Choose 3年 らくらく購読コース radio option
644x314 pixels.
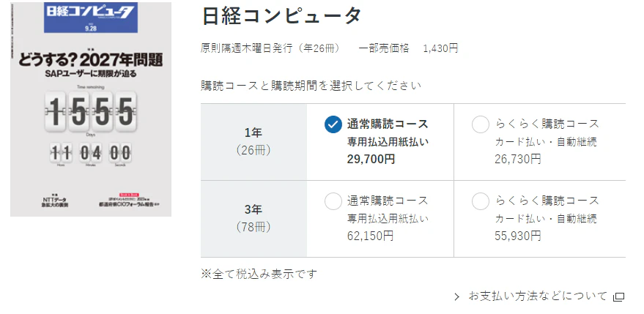[481, 201]
